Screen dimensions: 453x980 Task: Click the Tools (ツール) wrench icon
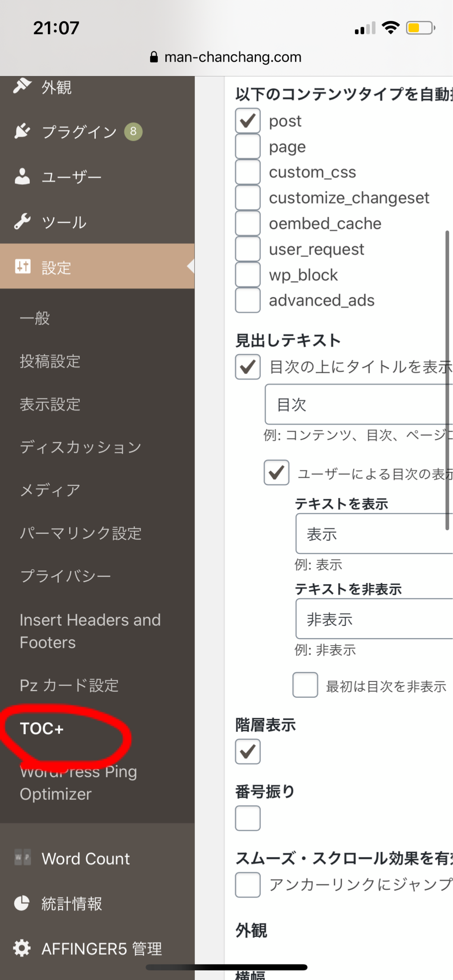(x=22, y=222)
